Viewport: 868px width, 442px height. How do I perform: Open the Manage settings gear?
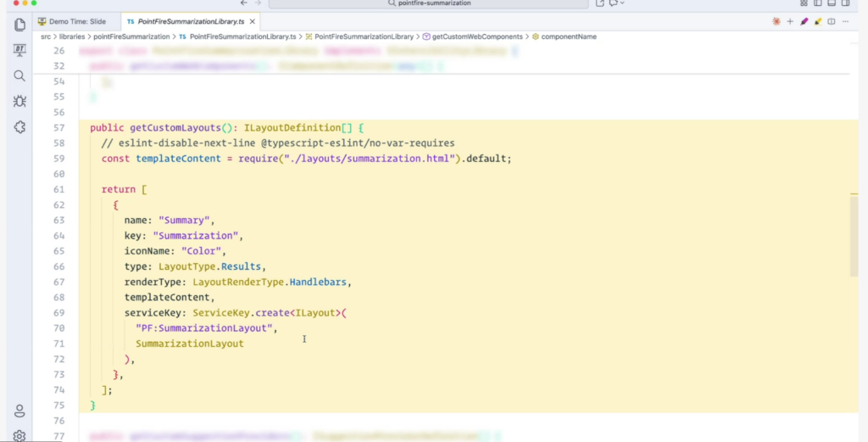click(19, 435)
